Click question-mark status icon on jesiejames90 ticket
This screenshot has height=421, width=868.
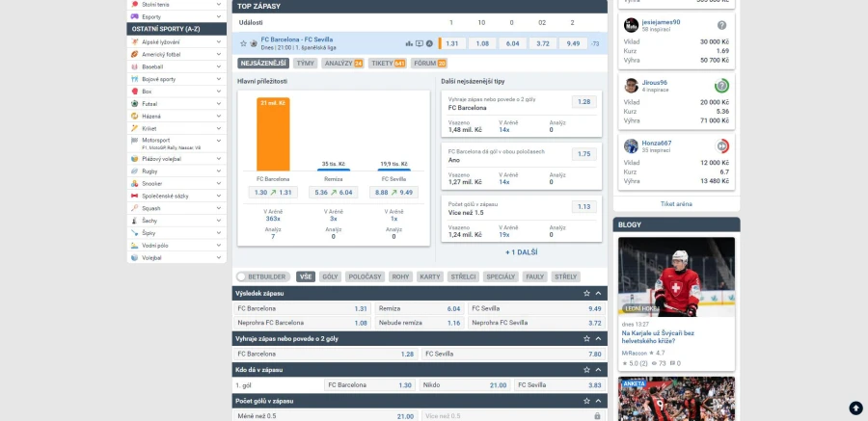pyautogui.click(x=721, y=25)
